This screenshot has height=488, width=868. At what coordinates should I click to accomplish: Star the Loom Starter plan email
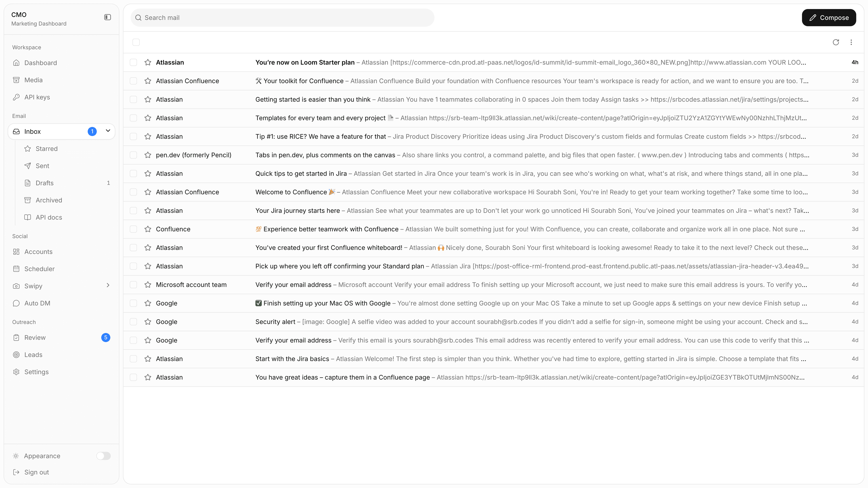tap(148, 62)
